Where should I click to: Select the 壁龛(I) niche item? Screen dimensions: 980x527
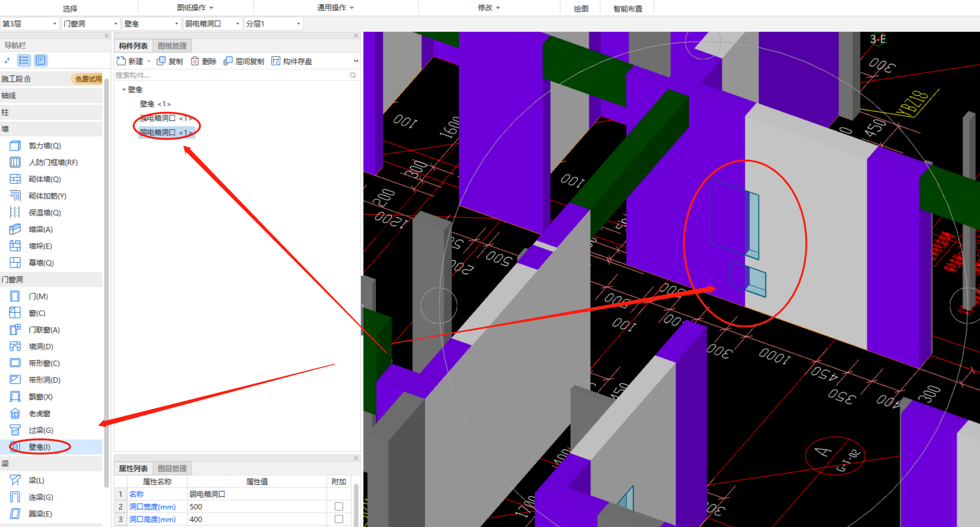point(51,447)
